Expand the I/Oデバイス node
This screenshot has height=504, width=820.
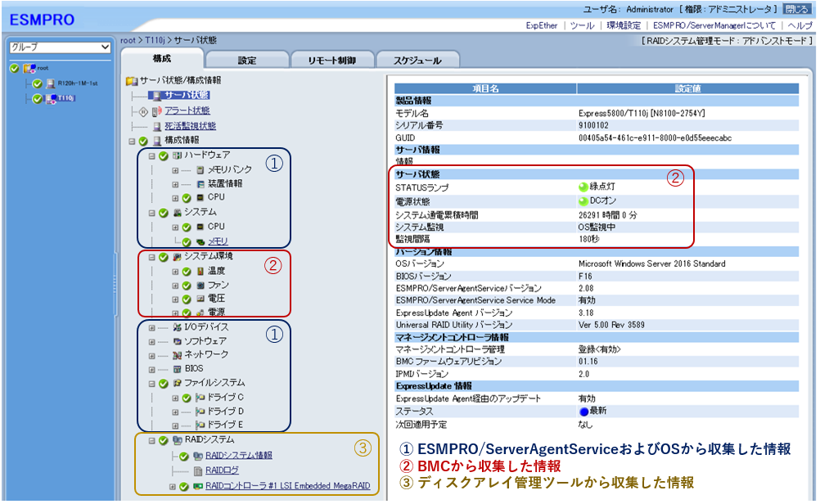[x=151, y=328]
